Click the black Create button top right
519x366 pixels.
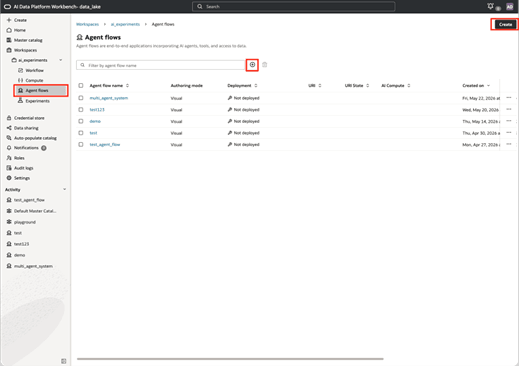[505, 24]
